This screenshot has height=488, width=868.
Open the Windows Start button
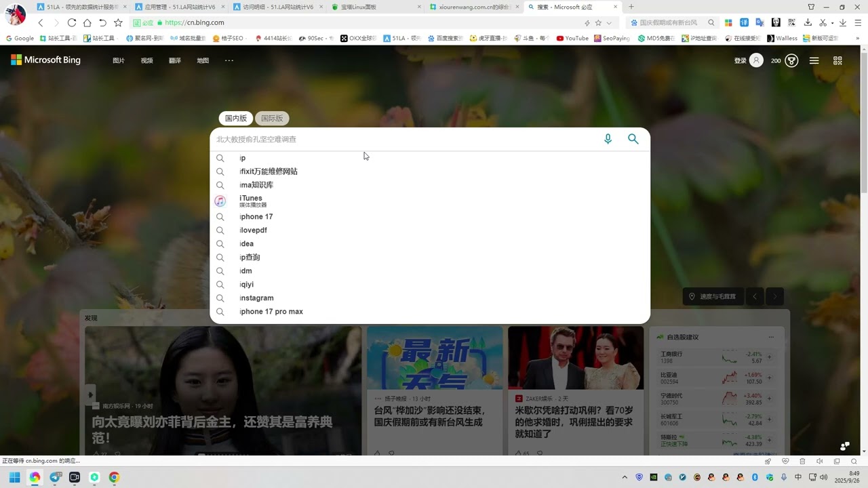(14, 477)
